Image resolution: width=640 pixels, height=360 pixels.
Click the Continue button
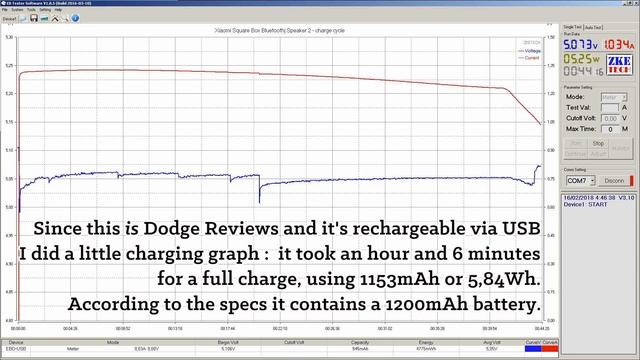(x=575, y=154)
